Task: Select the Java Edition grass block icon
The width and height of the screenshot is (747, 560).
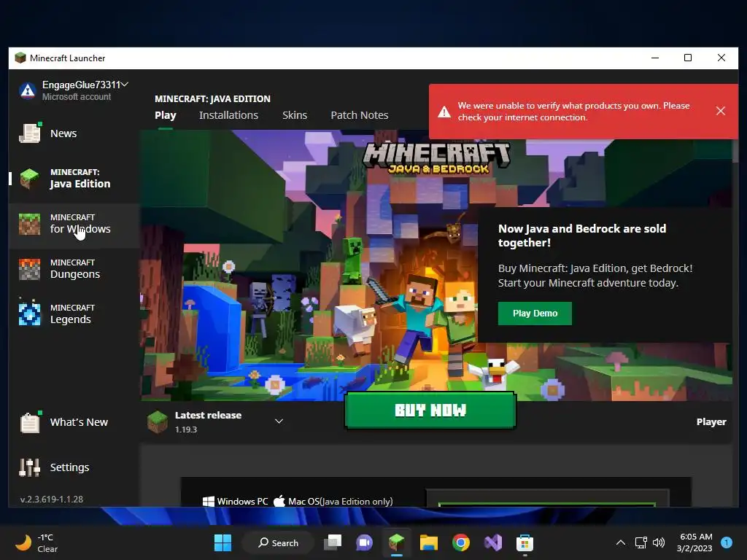Action: (x=29, y=178)
